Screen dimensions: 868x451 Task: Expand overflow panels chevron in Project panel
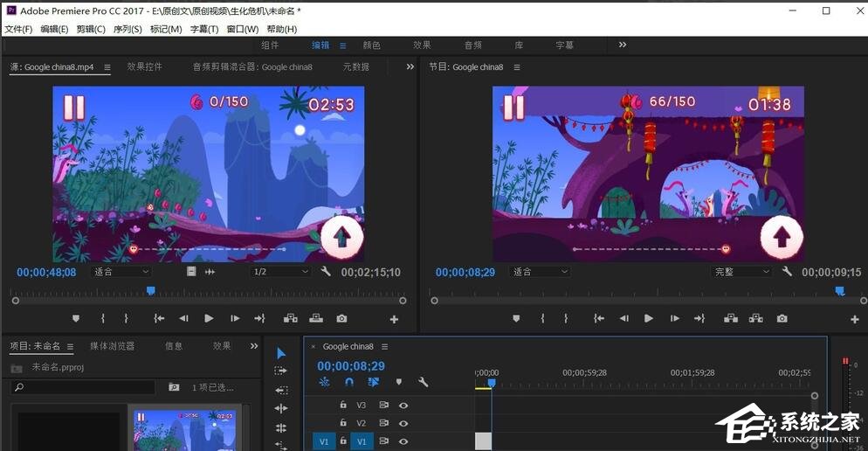pyautogui.click(x=254, y=346)
